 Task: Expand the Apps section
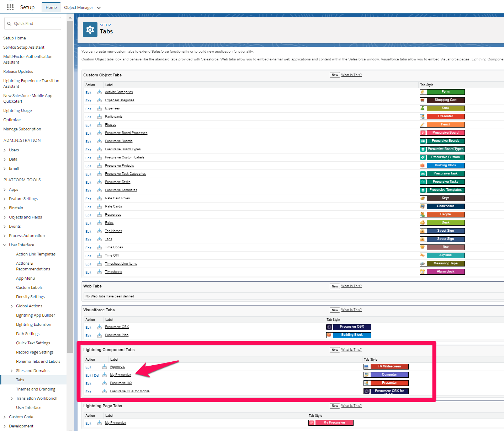[x=5, y=190]
